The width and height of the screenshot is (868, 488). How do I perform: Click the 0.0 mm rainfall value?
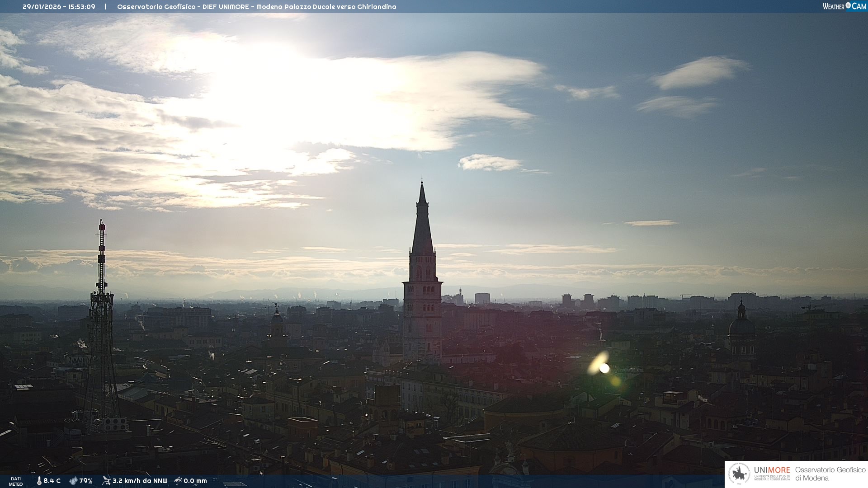click(195, 481)
